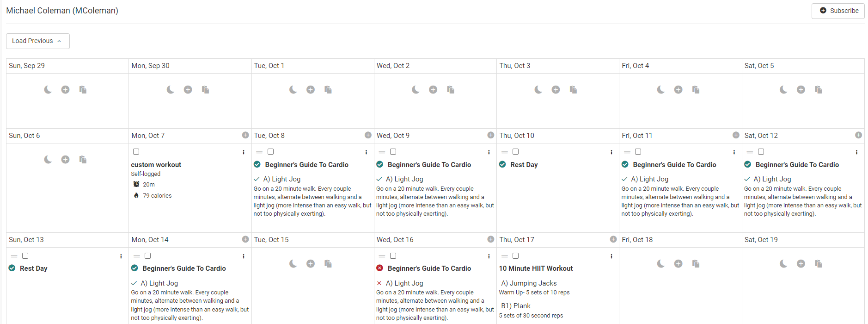Click the Fri, Oct 11 Beginner's Guide To Cardio title
Screen dimensions: 868x324
tap(674, 165)
